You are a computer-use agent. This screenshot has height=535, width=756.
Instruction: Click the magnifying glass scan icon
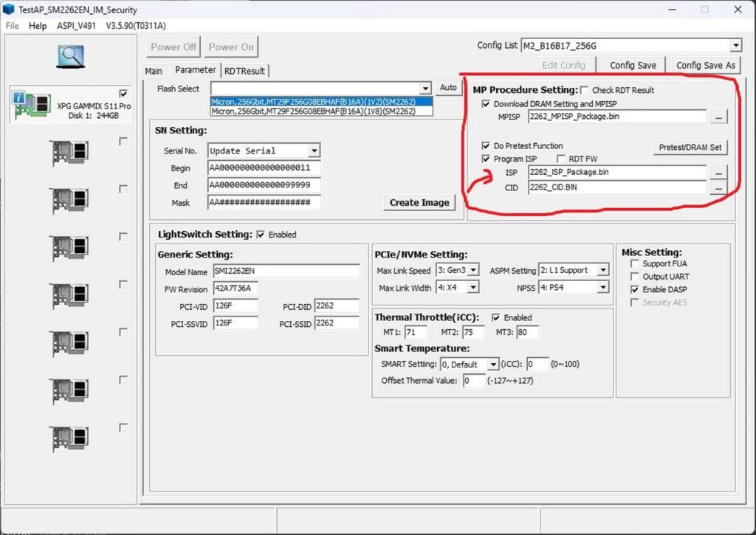click(x=70, y=55)
